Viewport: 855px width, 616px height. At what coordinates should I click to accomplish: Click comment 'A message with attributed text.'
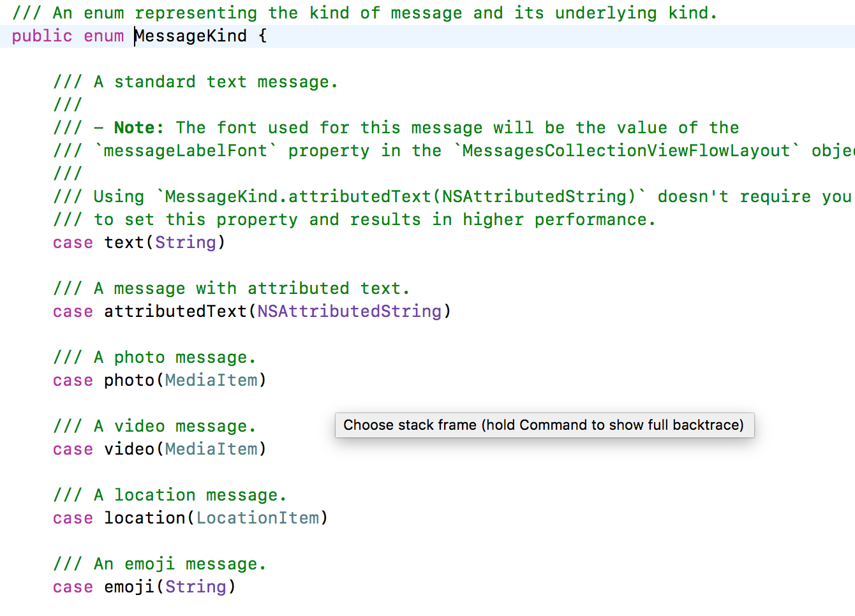pos(252,288)
